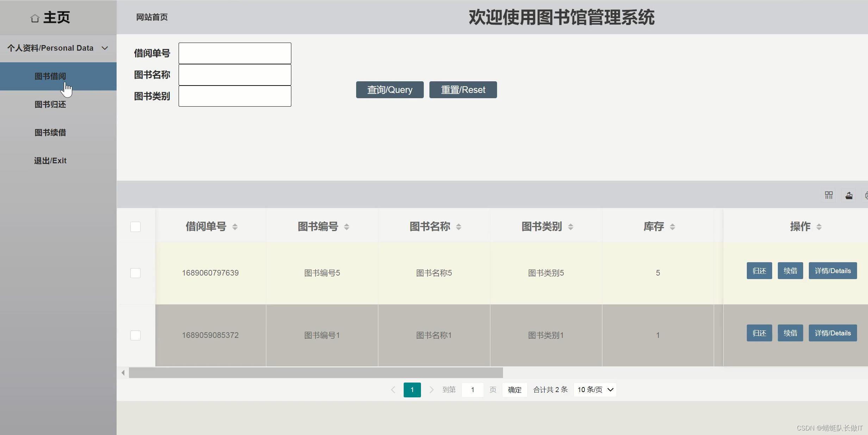Sort by 图书编号 column arrows
The height and width of the screenshot is (435, 868).
coord(347,227)
